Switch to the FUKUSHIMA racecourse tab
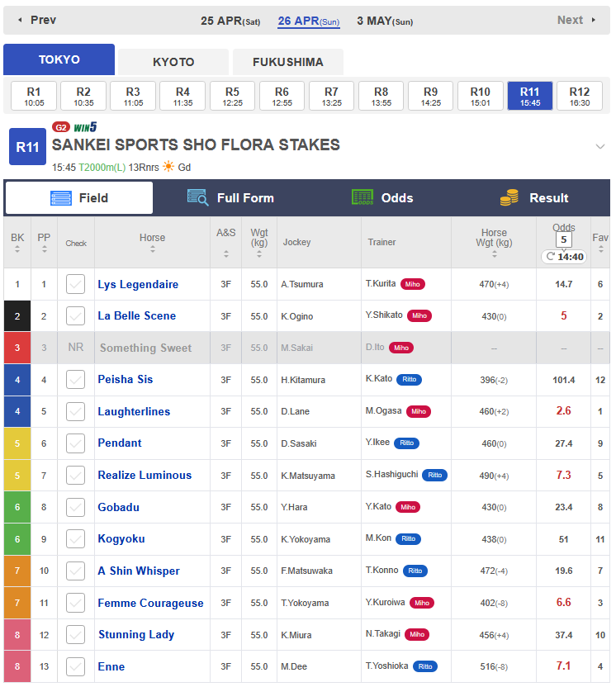The image size is (616, 687). pyautogui.click(x=288, y=62)
